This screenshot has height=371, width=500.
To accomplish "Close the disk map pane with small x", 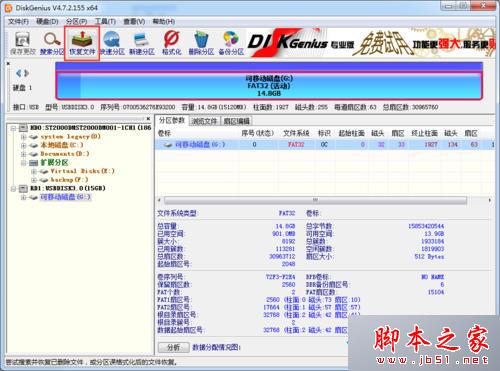I will (8, 63).
